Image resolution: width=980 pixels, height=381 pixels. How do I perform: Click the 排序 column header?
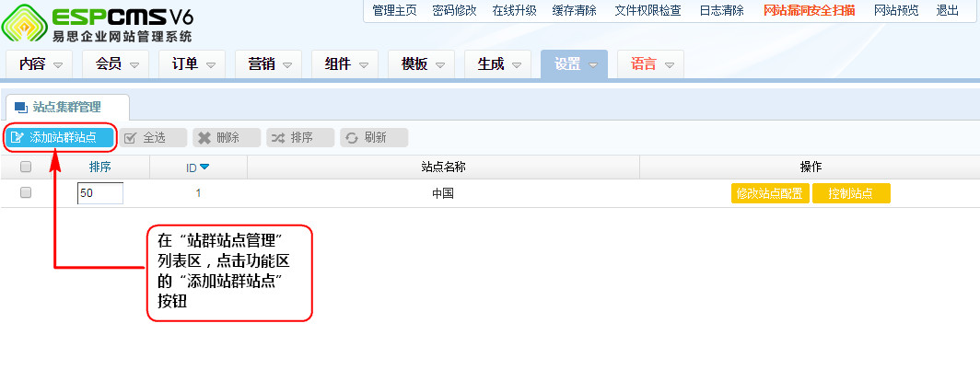point(100,167)
